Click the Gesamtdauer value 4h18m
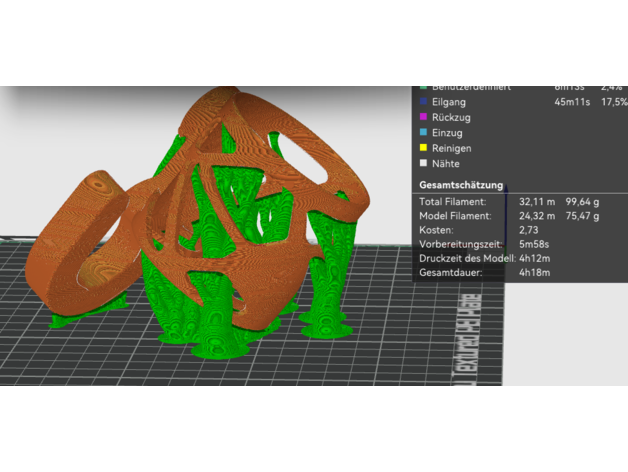Screen dimensions: 628x472 535,272
